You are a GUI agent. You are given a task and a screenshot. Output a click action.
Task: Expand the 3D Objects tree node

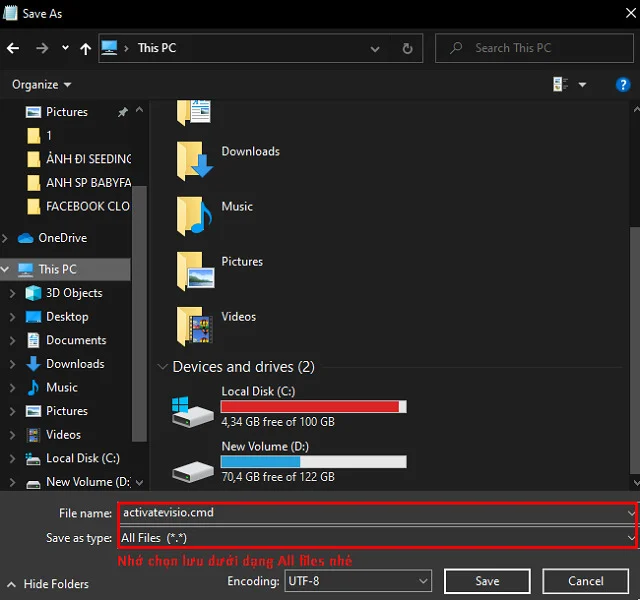12,293
